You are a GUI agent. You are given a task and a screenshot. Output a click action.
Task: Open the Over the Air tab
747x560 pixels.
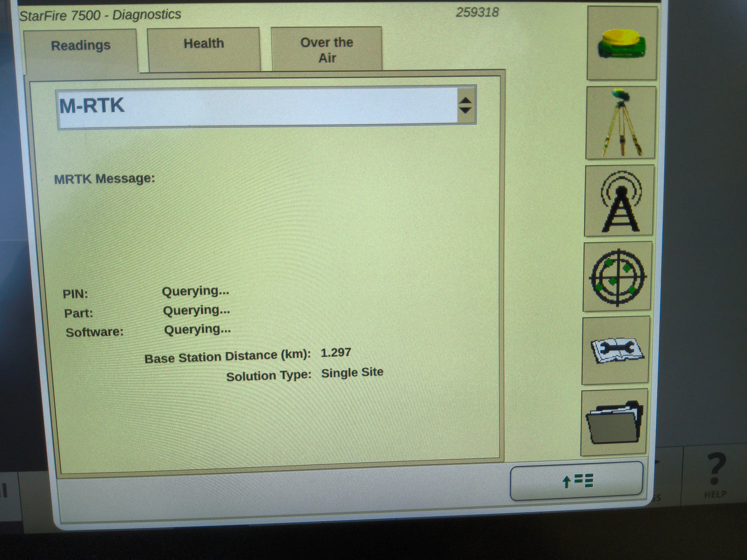coord(326,50)
